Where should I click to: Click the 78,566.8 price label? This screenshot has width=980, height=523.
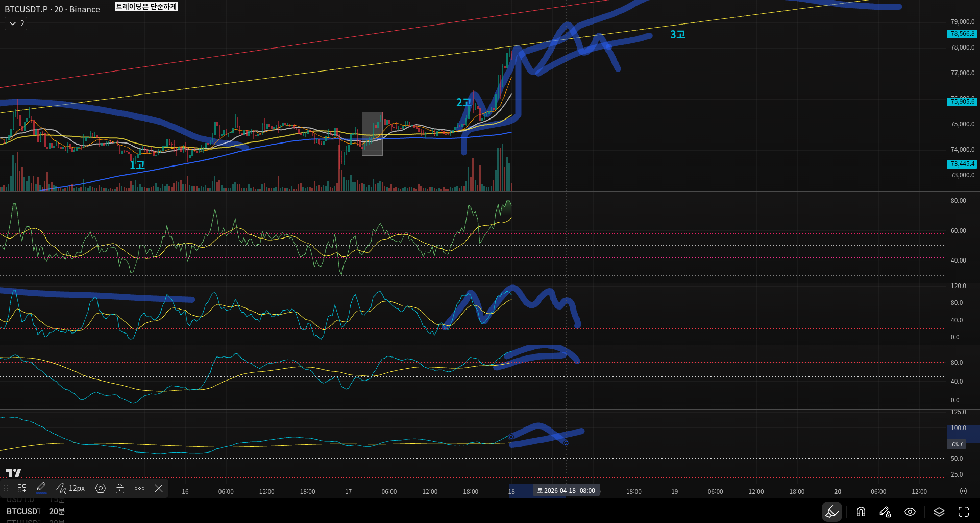pos(962,34)
